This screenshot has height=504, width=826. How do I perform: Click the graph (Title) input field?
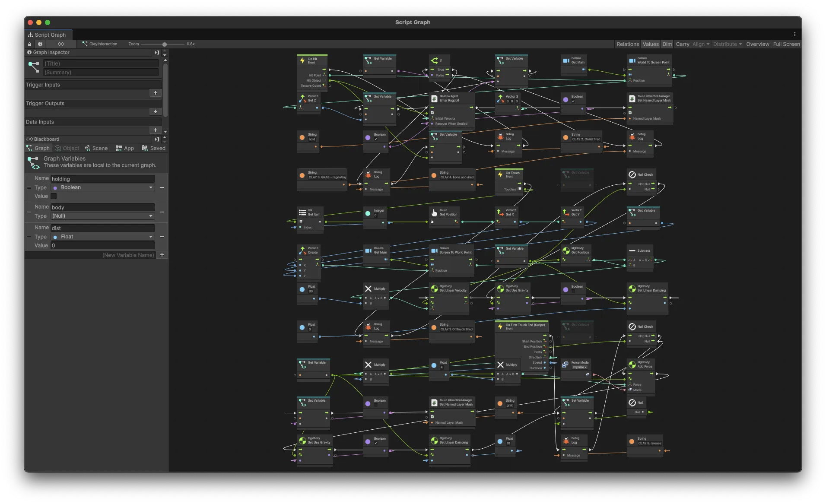pos(101,63)
